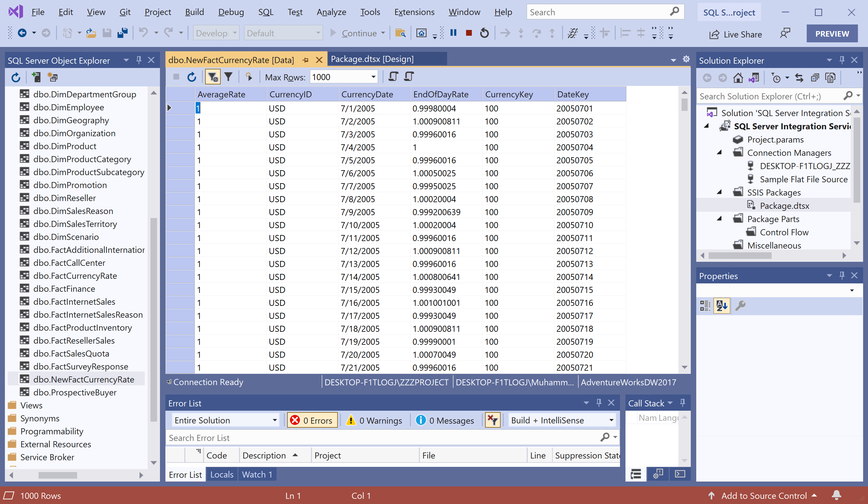Viewport: 868px width, 504px height.
Task: Toggle the 0 Warnings filter button
Action: coord(374,420)
